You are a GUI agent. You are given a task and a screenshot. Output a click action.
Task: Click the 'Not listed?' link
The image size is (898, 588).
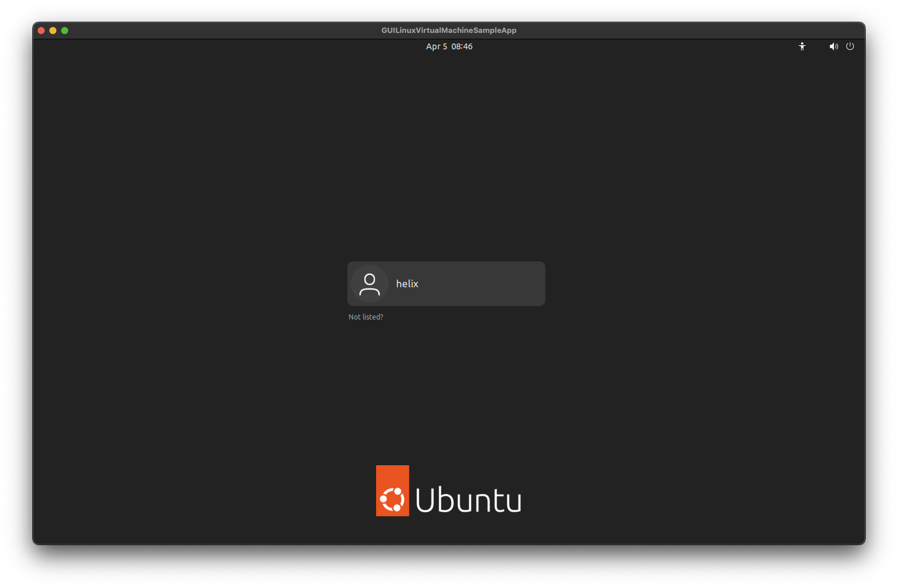pyautogui.click(x=366, y=317)
